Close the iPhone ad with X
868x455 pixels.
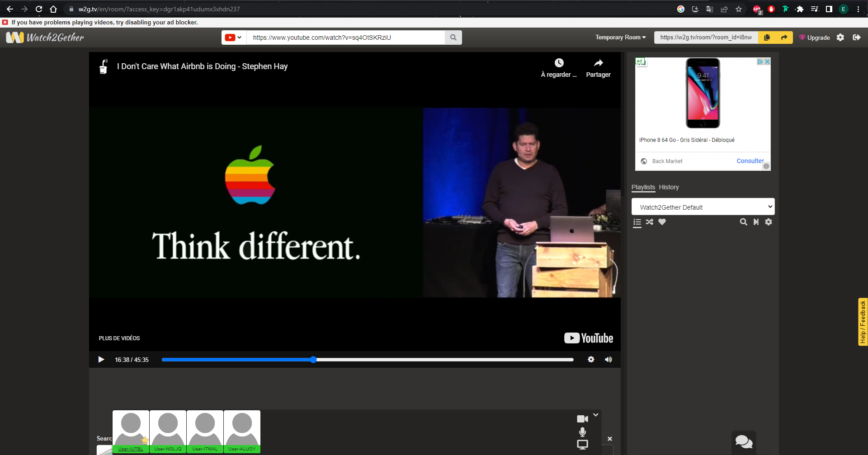[767, 62]
